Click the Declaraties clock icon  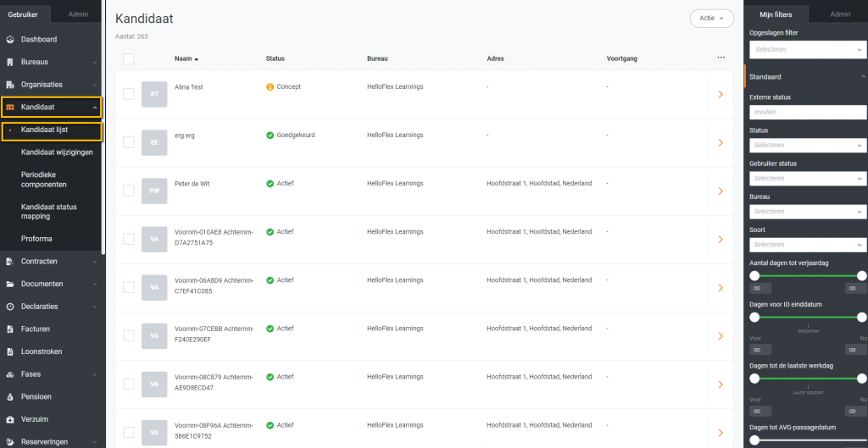(10, 307)
